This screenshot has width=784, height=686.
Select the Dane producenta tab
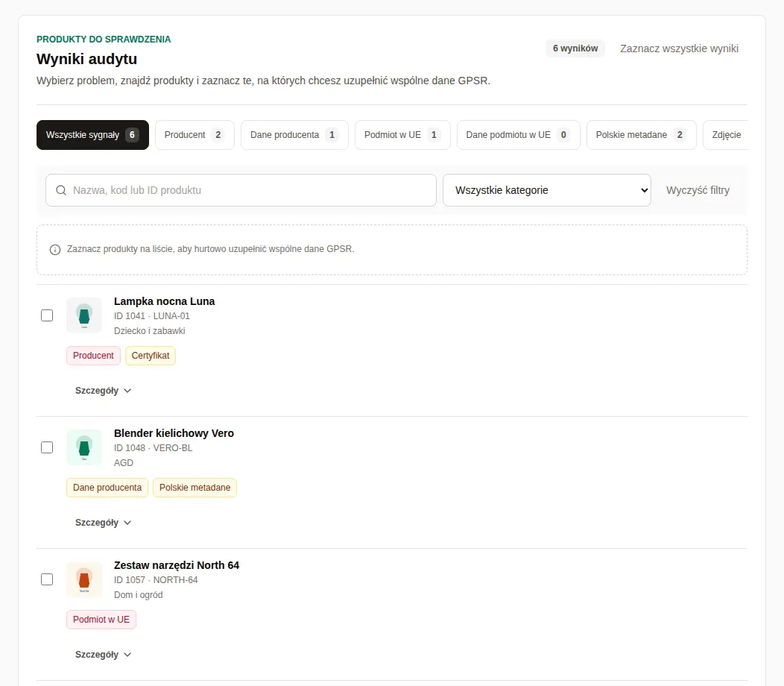[294, 135]
